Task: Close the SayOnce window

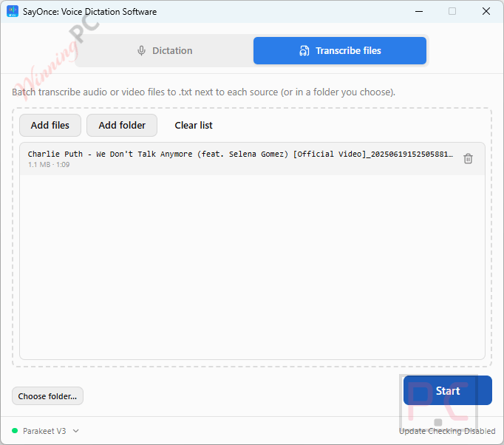Action: coord(486,11)
